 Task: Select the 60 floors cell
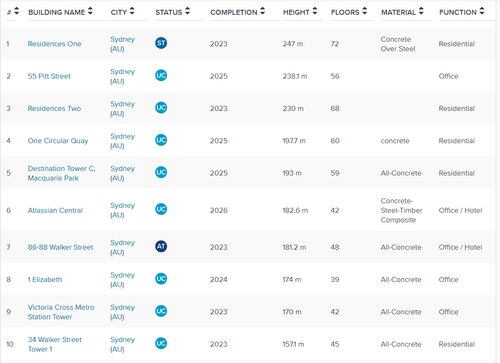335,141
